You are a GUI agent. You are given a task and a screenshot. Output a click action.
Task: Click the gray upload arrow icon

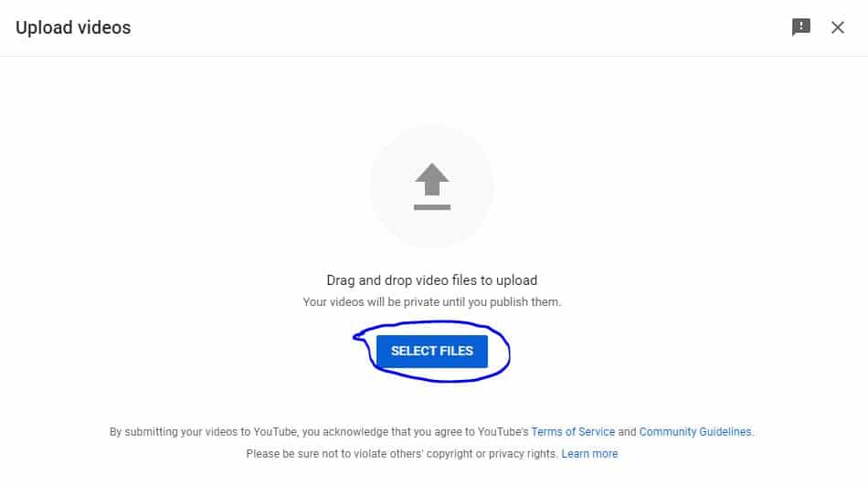[x=432, y=179]
